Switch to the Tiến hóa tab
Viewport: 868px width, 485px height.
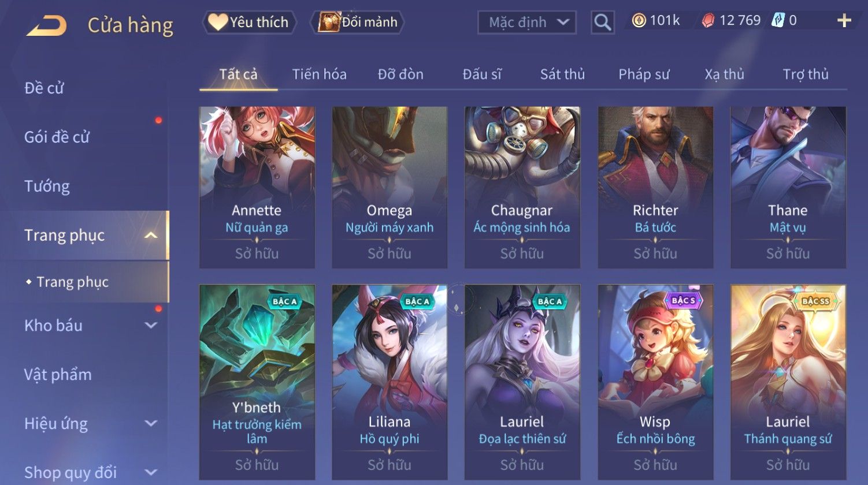point(319,74)
